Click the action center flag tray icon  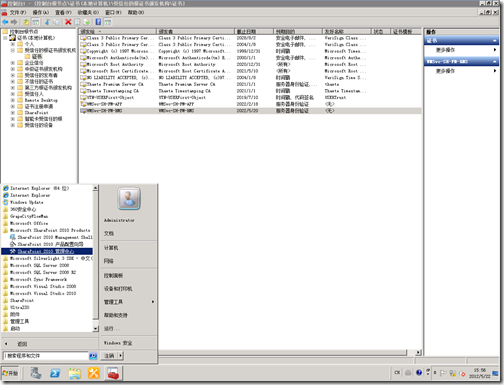tap(443, 373)
